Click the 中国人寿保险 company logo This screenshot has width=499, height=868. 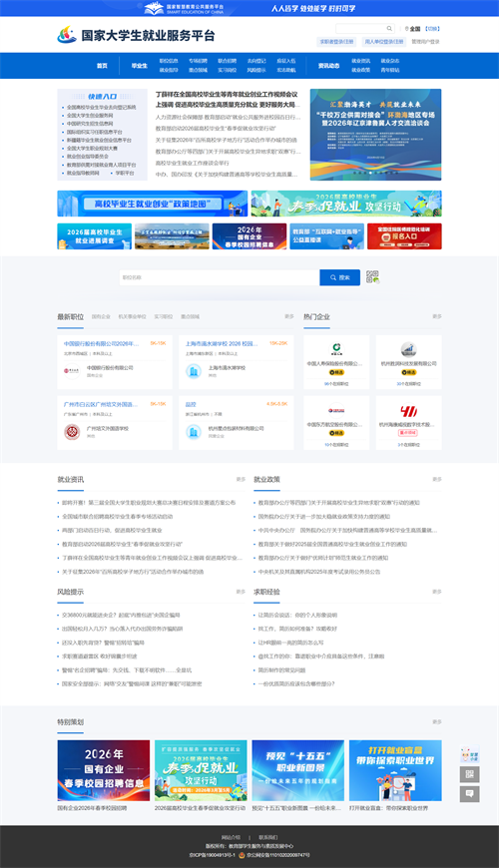(x=336, y=350)
